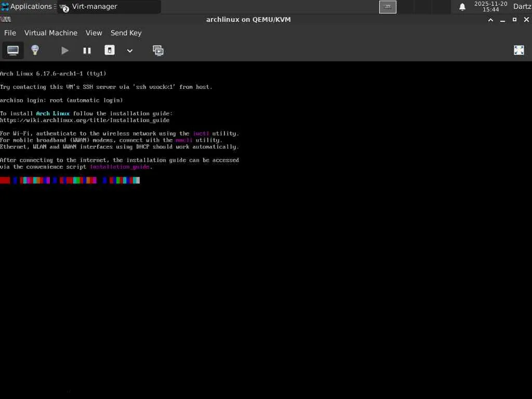Expand shutdown options dropdown arrow
This screenshot has height=399, width=532.
pyautogui.click(x=129, y=51)
